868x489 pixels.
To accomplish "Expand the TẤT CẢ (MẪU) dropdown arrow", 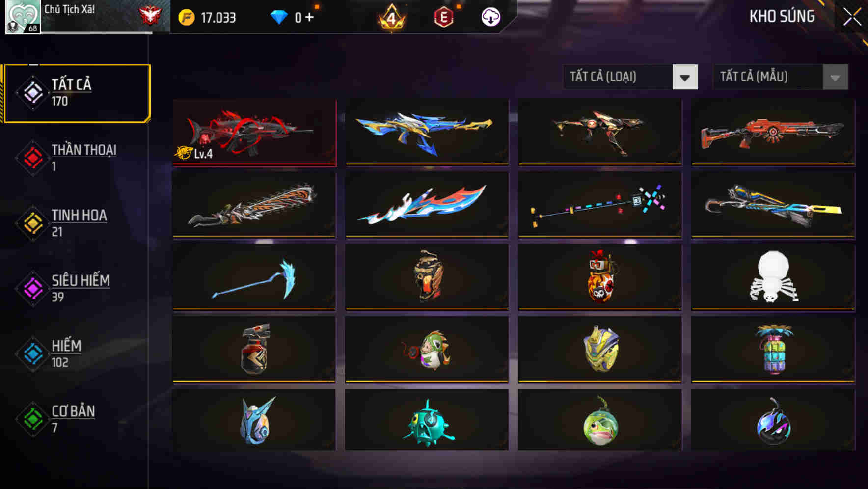I will pos(835,77).
